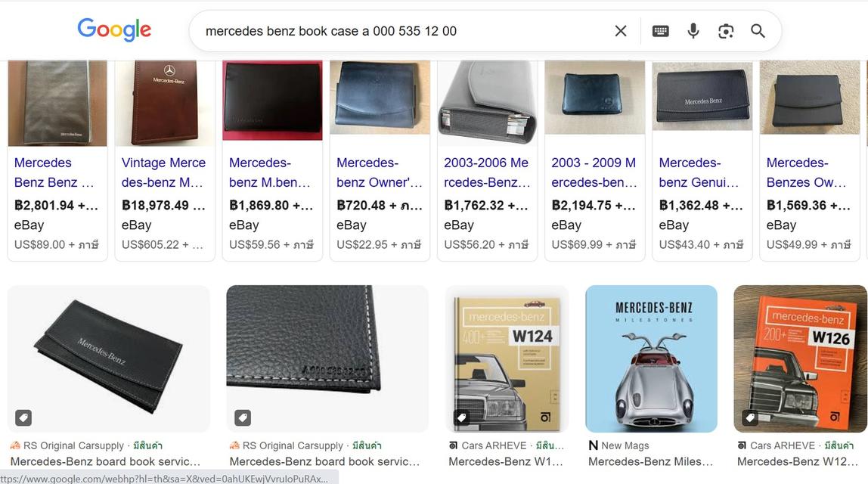Open the 'Vintage Mercedes-benz' eBay listing link
Screen dimensions: 868x484
161,172
